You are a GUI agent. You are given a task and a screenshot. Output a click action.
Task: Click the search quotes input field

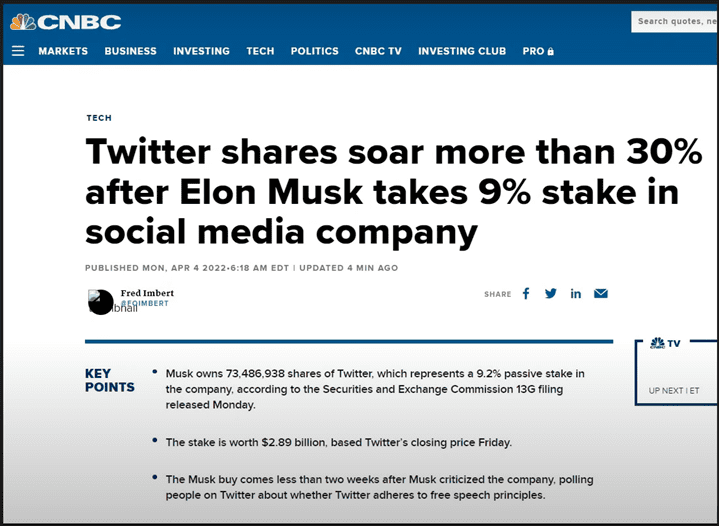click(x=675, y=21)
